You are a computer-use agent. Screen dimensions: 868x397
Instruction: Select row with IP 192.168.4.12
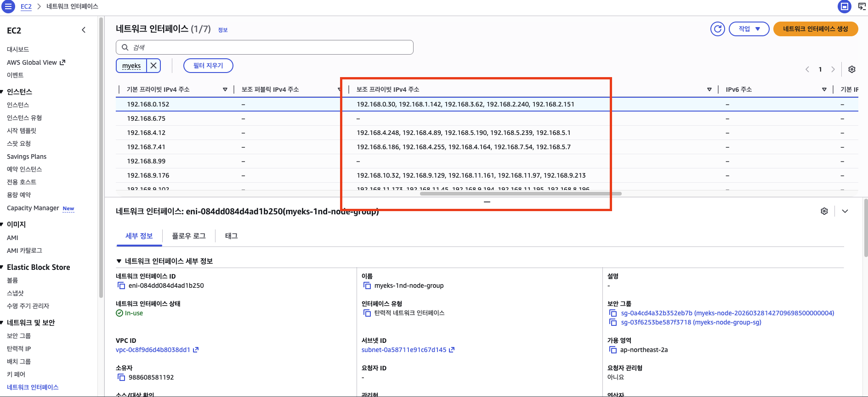[487, 133]
